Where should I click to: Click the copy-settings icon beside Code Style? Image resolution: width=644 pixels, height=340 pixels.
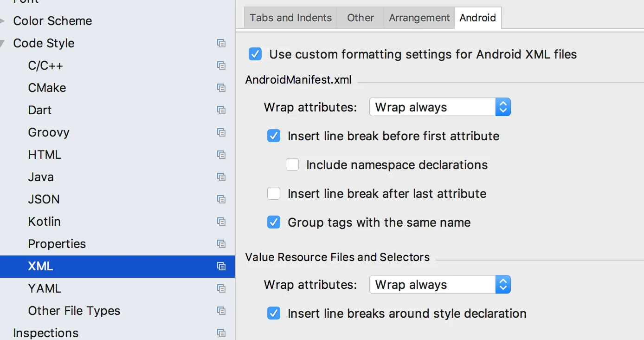[221, 43]
